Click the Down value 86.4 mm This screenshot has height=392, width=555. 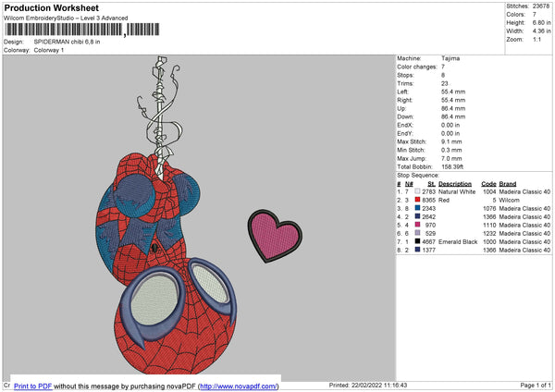tap(453, 116)
